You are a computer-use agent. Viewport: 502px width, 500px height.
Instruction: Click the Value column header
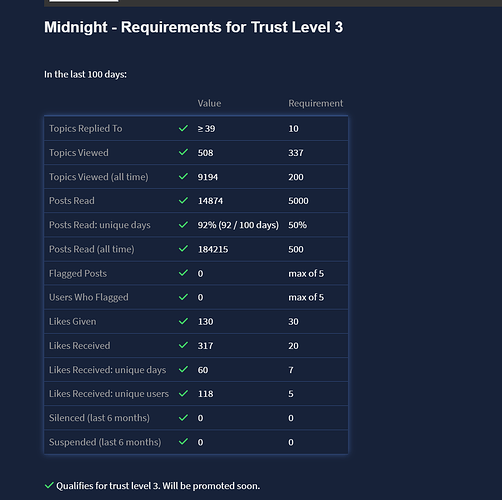click(x=209, y=103)
